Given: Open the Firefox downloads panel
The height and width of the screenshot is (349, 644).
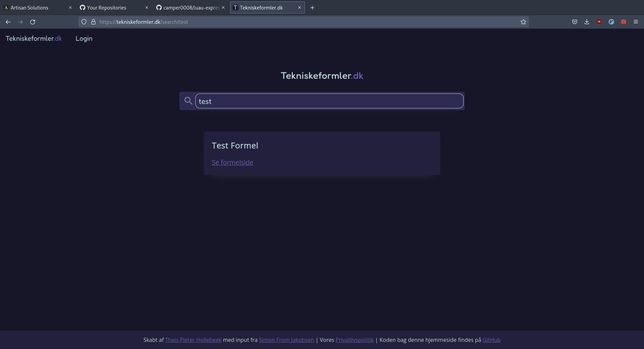Looking at the screenshot, I should pyautogui.click(x=587, y=22).
